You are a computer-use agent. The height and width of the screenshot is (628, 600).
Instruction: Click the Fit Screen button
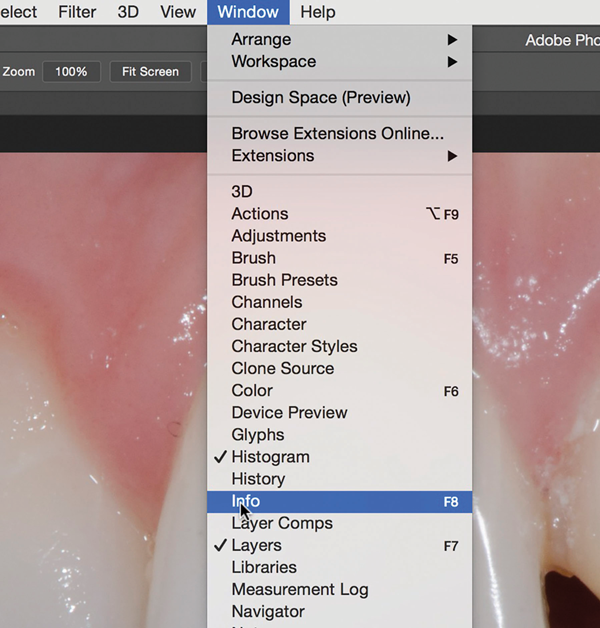pos(150,72)
